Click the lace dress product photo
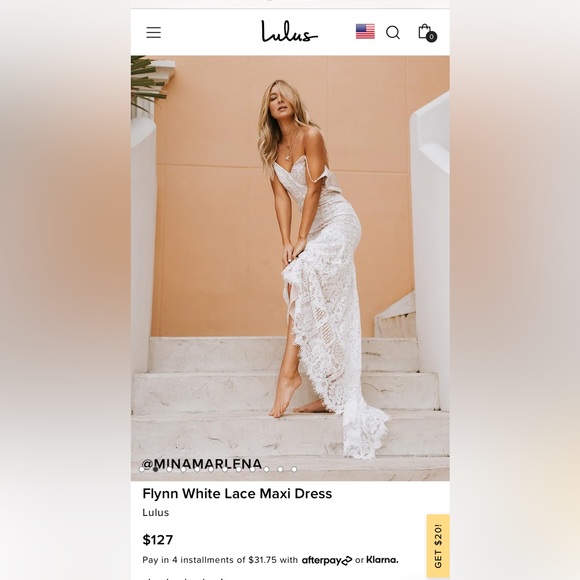This screenshot has width=580, height=580. point(290,268)
